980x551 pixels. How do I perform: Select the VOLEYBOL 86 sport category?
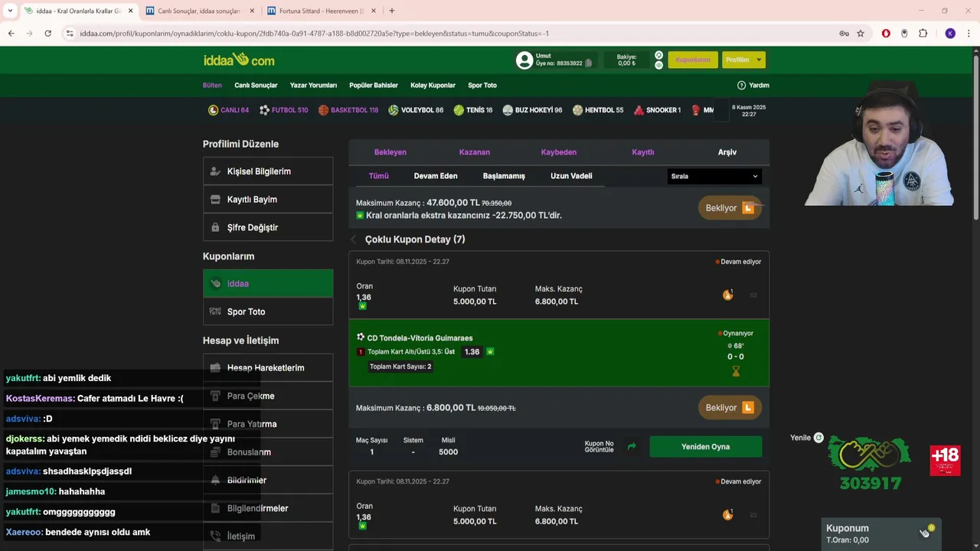pos(416,110)
